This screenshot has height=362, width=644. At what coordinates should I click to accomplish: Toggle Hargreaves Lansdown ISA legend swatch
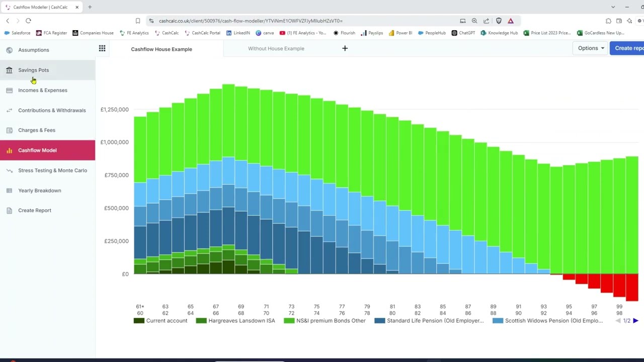click(x=201, y=321)
